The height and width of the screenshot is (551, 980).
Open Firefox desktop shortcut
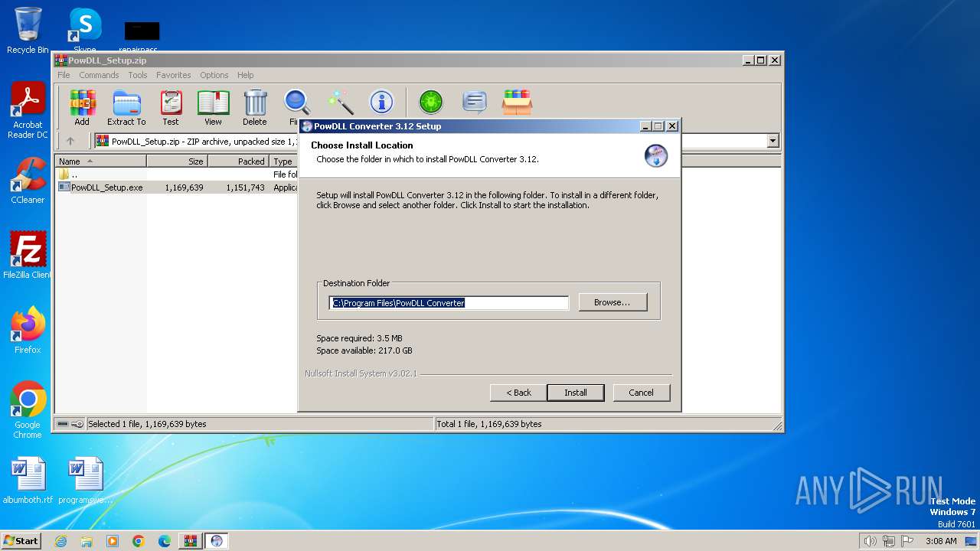click(28, 330)
